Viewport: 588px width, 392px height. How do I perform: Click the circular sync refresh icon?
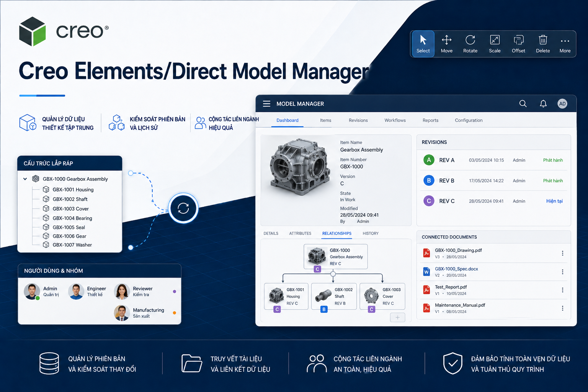point(183,208)
